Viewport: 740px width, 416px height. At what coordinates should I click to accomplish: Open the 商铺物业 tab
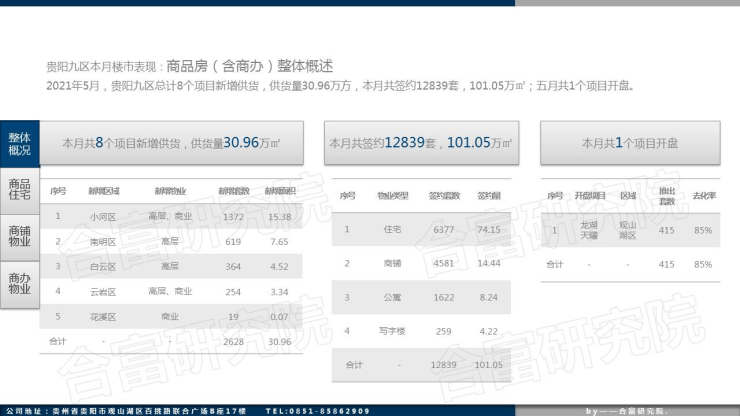[x=20, y=237]
